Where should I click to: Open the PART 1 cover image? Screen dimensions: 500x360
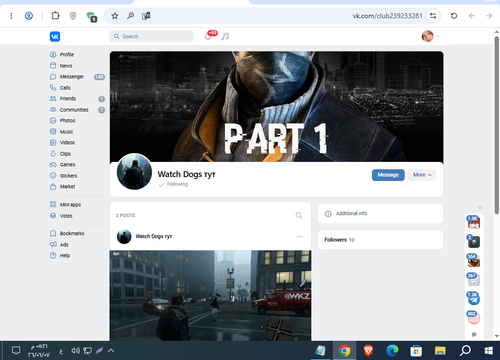pyautogui.click(x=277, y=107)
